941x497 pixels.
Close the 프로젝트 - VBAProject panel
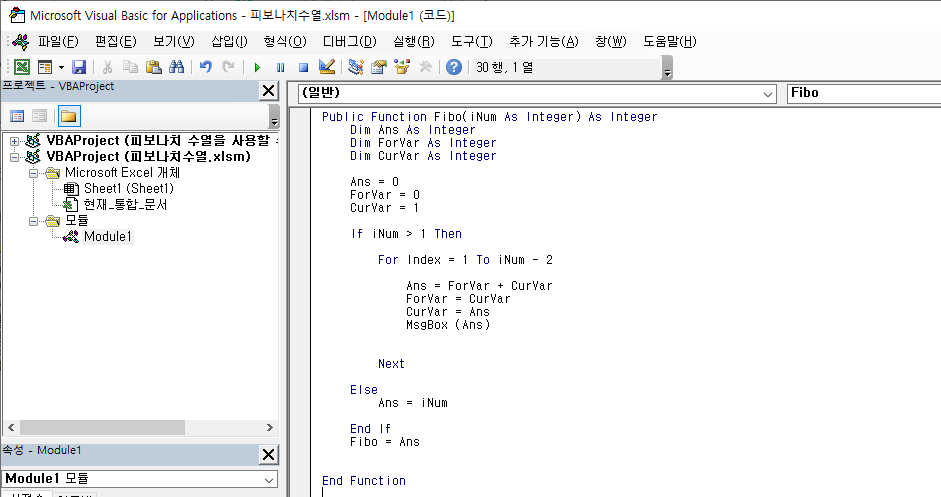tap(269, 91)
